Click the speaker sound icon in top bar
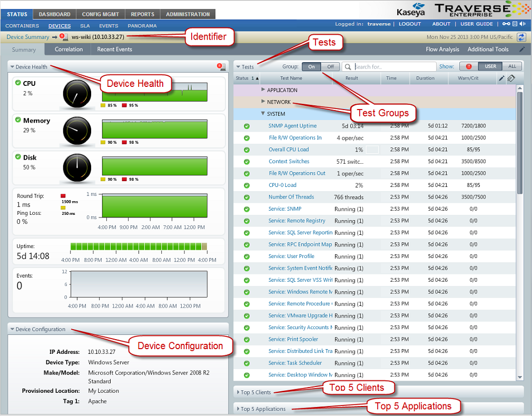 click(522, 24)
